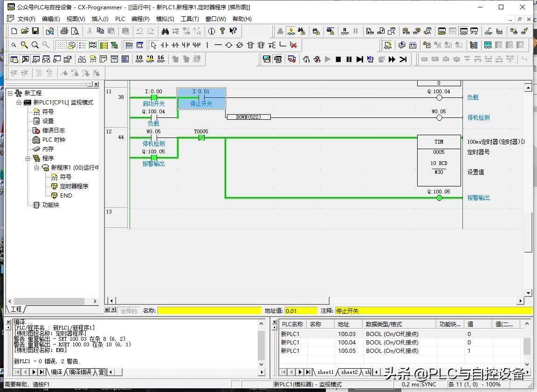Click the black Stop simulation button
Image resolution: width=537 pixels, height=392 pixels.
point(338,60)
